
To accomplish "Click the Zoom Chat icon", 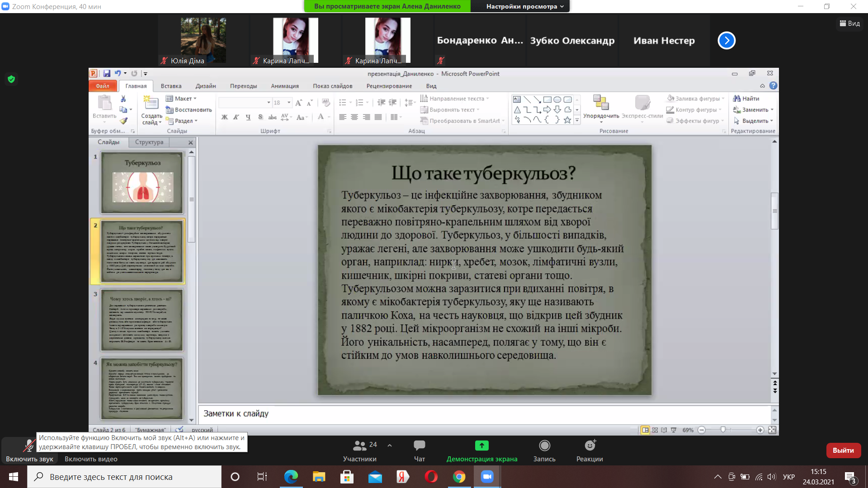I will pyautogui.click(x=419, y=446).
